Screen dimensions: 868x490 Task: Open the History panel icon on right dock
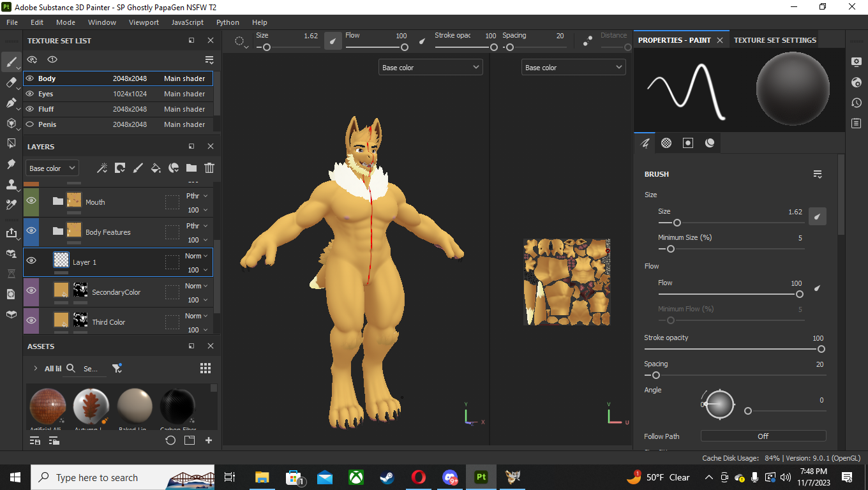point(857,103)
